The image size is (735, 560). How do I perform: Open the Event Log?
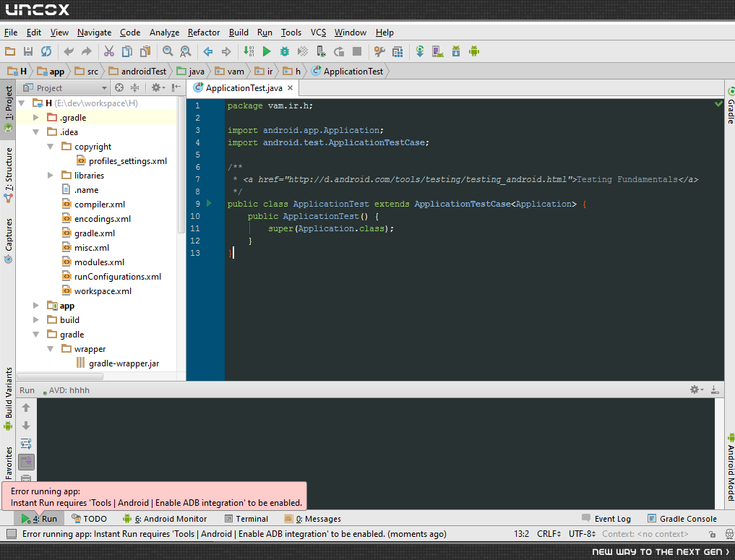(606, 519)
